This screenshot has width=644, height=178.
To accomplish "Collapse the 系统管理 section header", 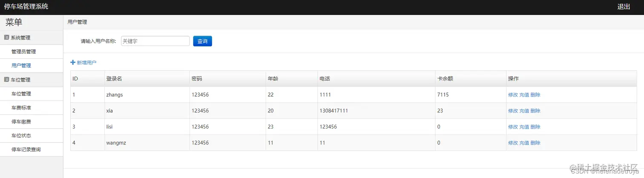I will (x=32, y=37).
